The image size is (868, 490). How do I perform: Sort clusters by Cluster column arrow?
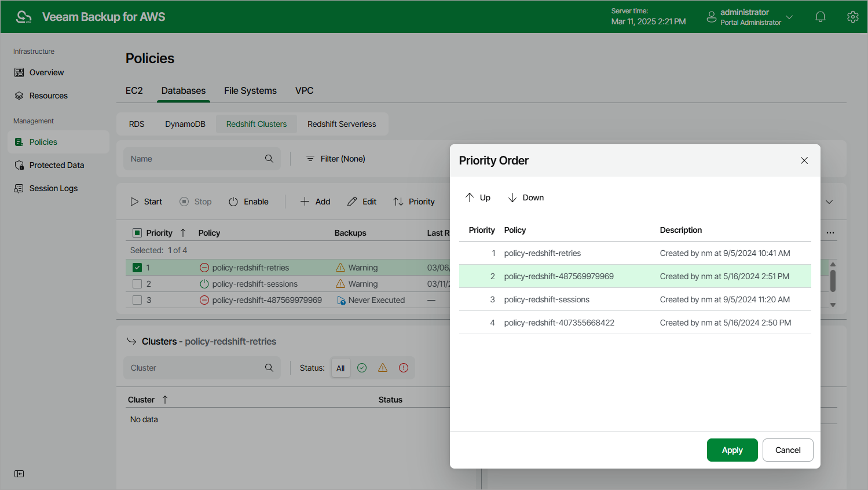pos(165,400)
